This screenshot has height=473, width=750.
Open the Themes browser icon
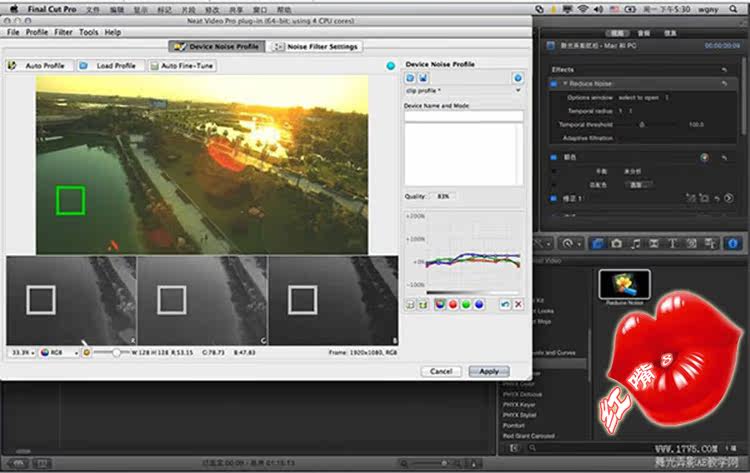coord(710,243)
